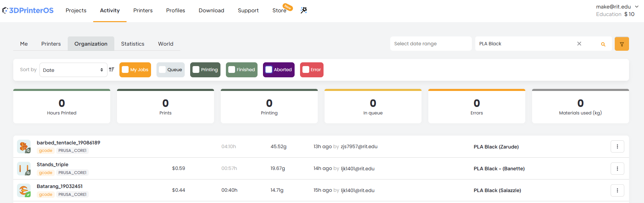
Task: Click the Batarang_19032451 thumbnail
Action: [24, 190]
